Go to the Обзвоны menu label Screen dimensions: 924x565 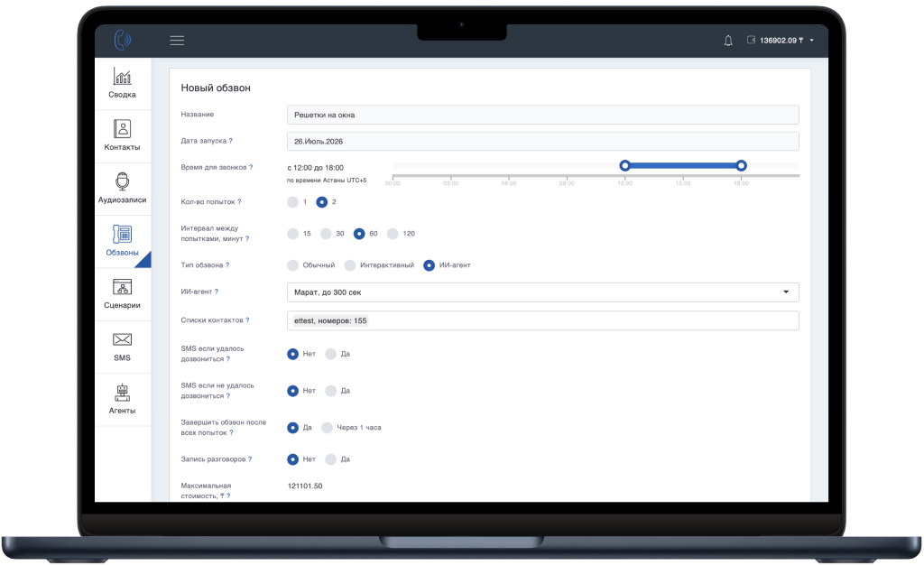(122, 253)
